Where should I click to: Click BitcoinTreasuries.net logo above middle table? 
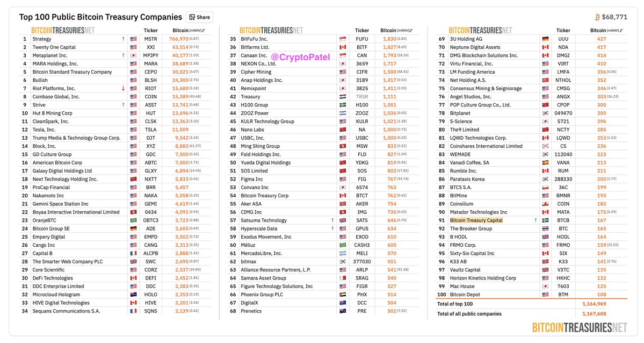(271, 31)
